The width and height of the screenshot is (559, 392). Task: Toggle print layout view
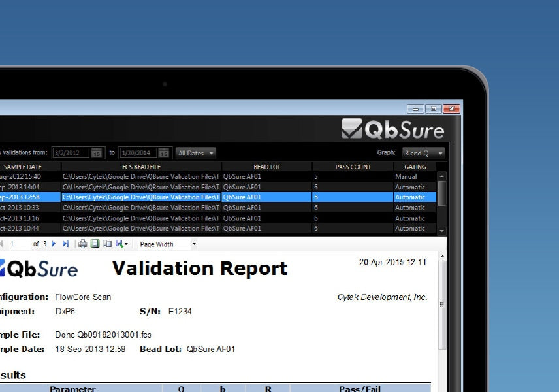[95, 244]
